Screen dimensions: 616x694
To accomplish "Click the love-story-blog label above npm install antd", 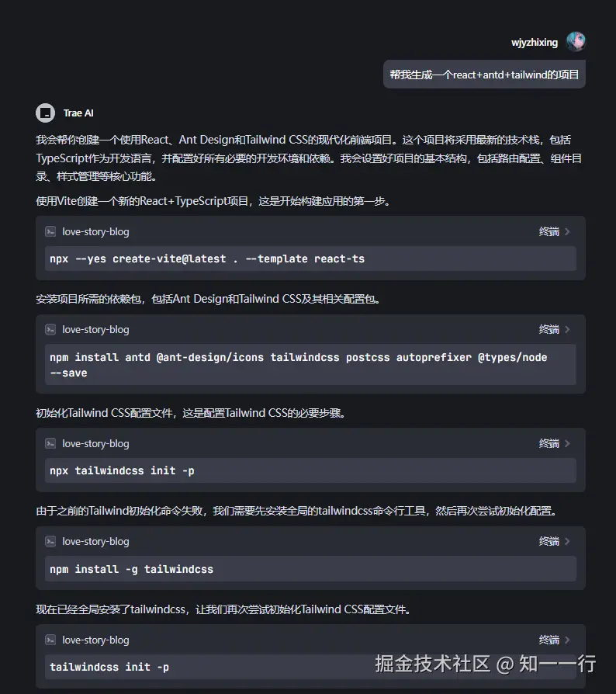I will pyautogui.click(x=95, y=329).
